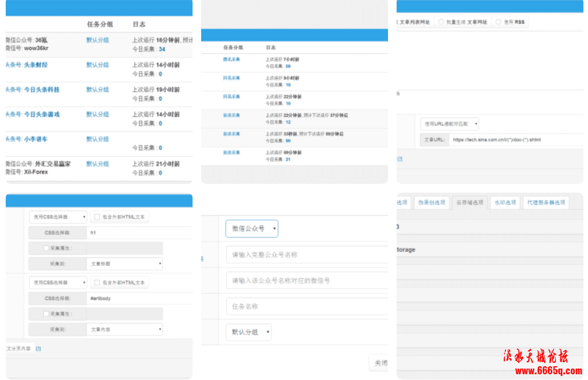Screen dimensions: 588x380
Task: Focus the 文章URL input field
Action: tap(516, 139)
